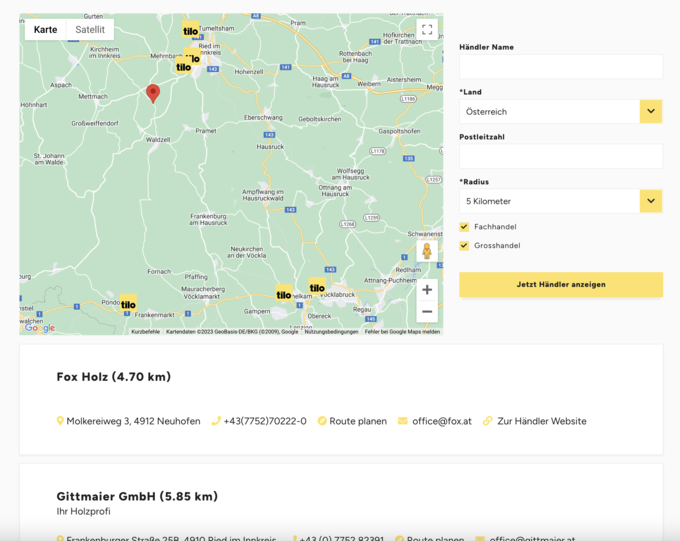
Task: Email office@fox.at link
Action: pyautogui.click(x=441, y=421)
